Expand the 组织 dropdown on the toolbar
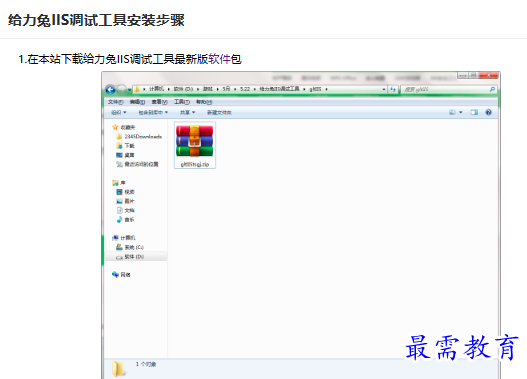 (119, 112)
